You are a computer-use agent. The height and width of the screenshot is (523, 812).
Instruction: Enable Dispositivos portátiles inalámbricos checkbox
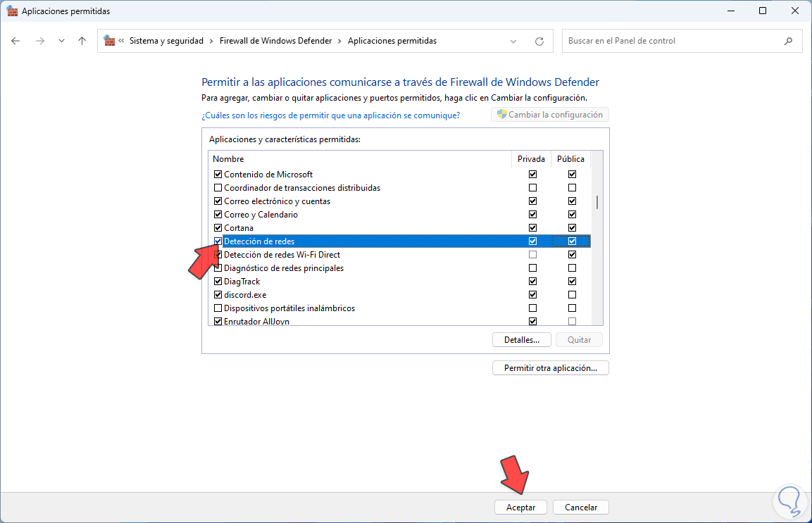point(218,308)
